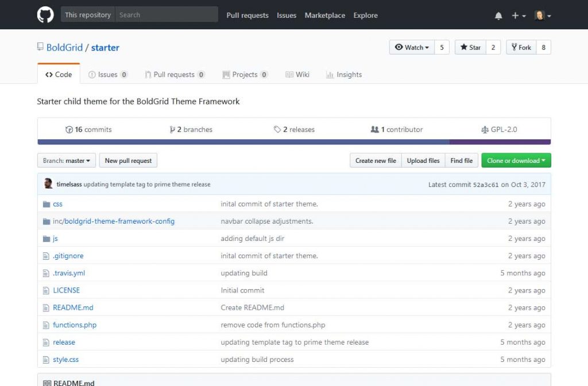588x386 pixels.
Task: Open commit message 'Create README.md'
Action: click(253, 308)
